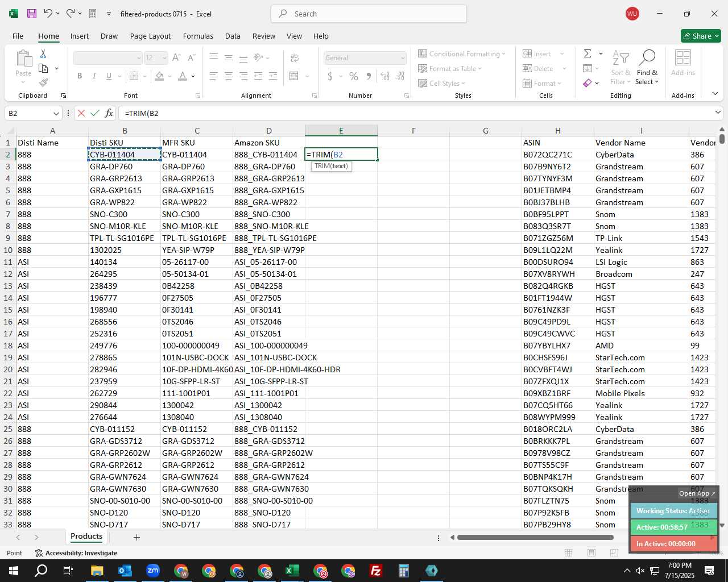Viewport: 728px width, 582px height.
Task: Confirm formula with checkmark Enter button
Action: [x=95, y=113]
